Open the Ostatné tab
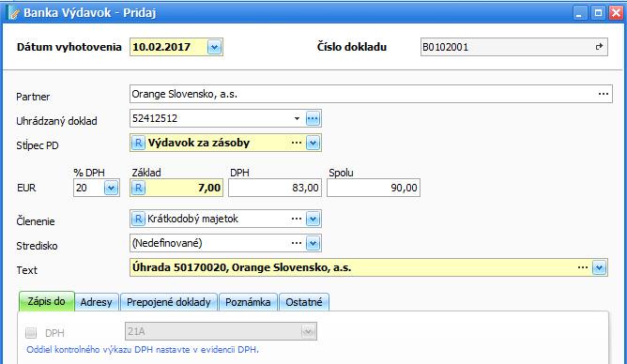This screenshot has height=364, width=627. tap(304, 302)
